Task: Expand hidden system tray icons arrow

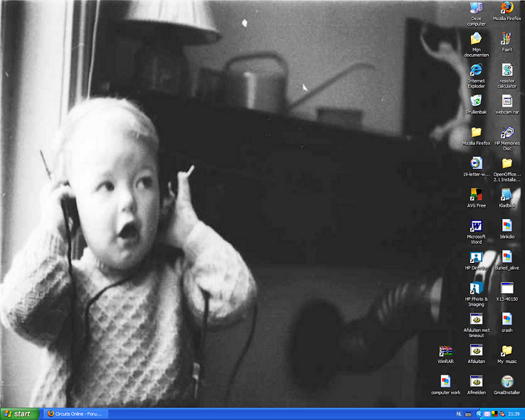Action: click(479, 414)
